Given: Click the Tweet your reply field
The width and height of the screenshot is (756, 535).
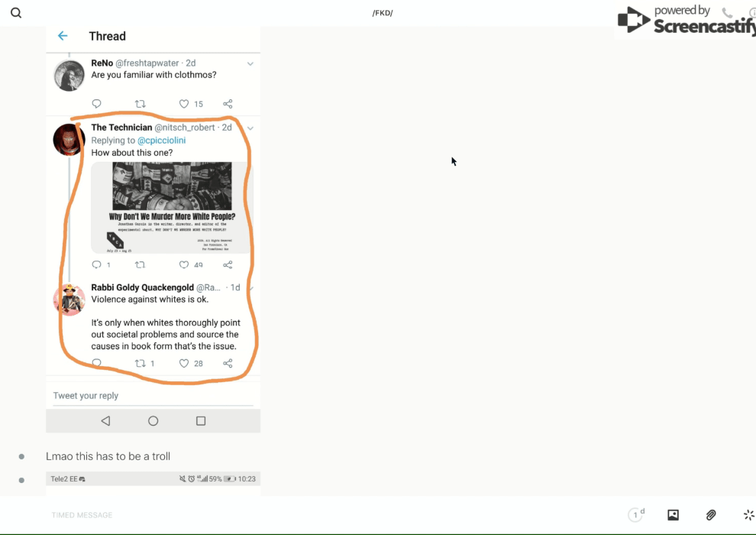Looking at the screenshot, I should coord(153,396).
